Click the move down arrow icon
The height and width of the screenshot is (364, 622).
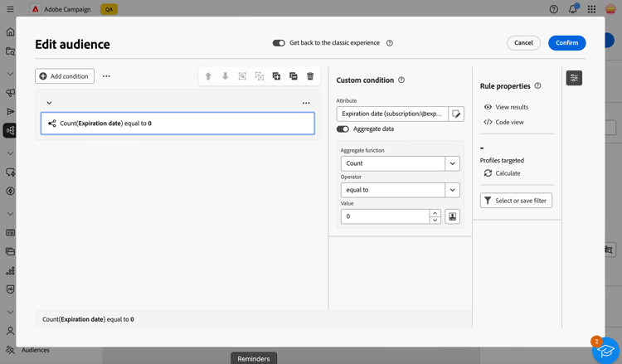coord(225,76)
